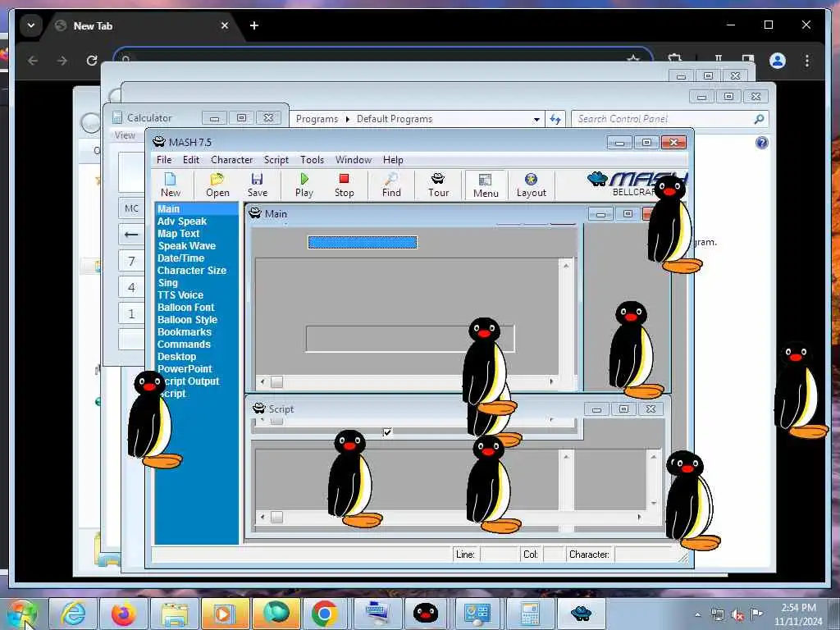Open the Tools menu
Image resolution: width=840 pixels, height=630 pixels.
(x=312, y=160)
